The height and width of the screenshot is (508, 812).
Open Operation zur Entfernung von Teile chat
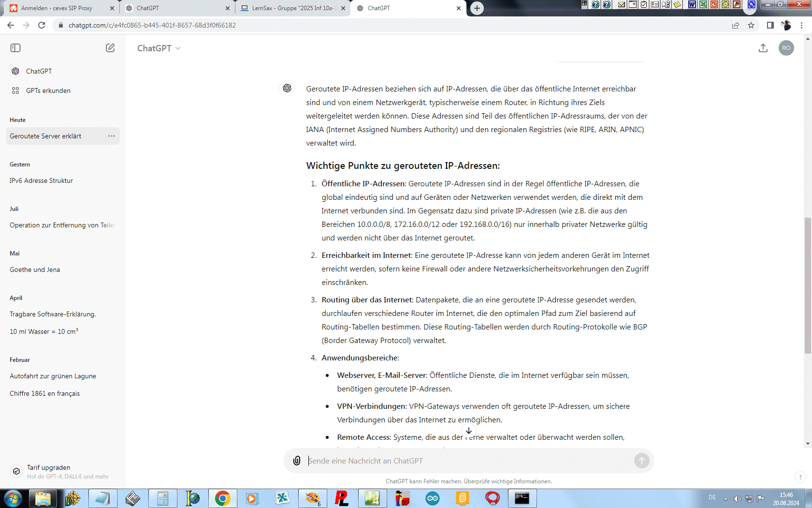pos(63,225)
